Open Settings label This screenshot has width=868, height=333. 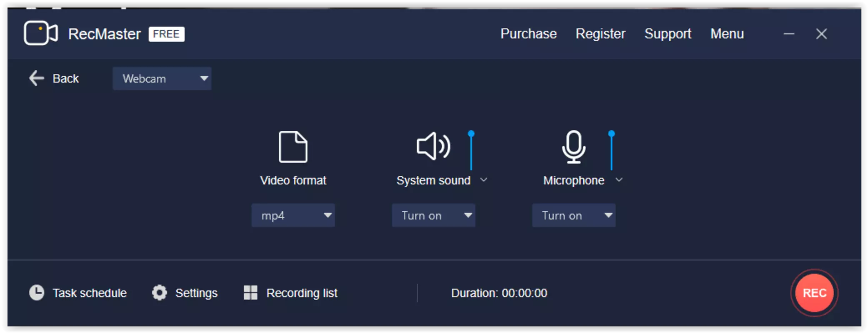coord(196,293)
